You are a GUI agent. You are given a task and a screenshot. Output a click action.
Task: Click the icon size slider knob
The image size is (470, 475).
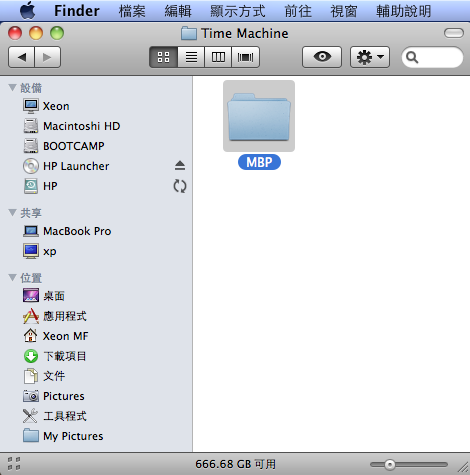coord(390,464)
